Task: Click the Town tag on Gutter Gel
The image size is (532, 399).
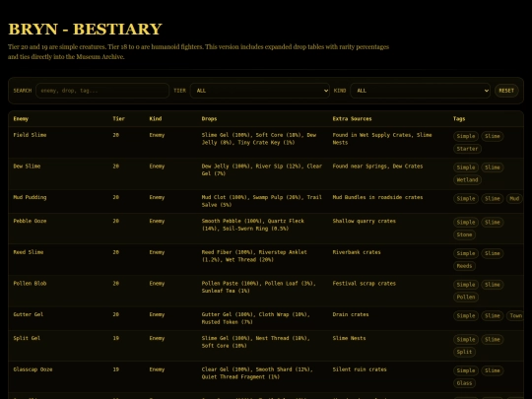Action: pos(515,316)
